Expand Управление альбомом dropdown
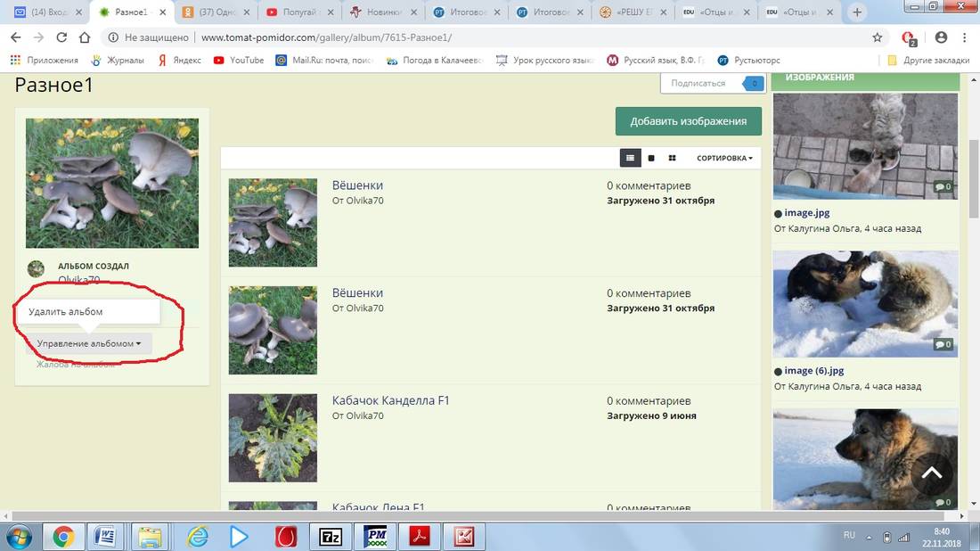980x551 pixels. [89, 343]
